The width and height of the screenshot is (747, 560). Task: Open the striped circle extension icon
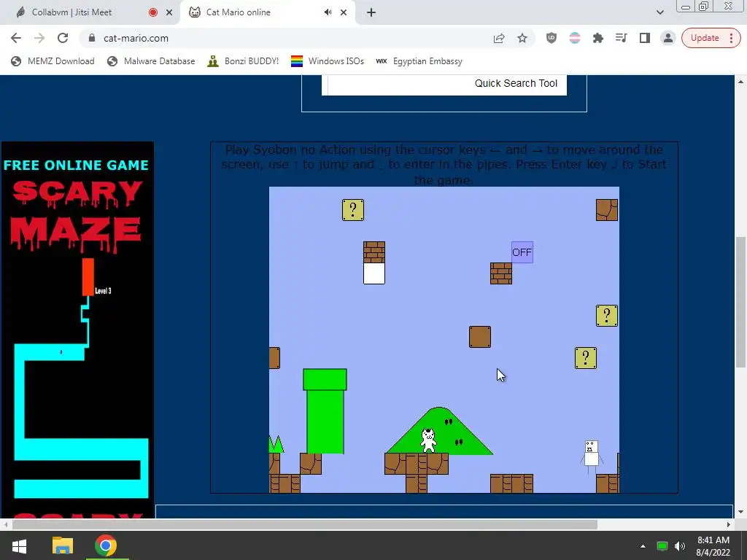pyautogui.click(x=575, y=38)
